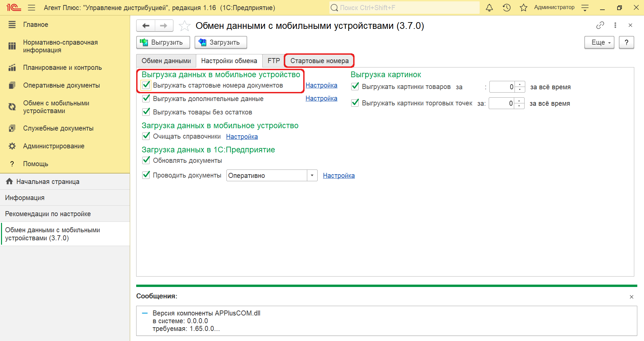
Task: Toggle Обновлять документы checkbox
Action: [x=146, y=160]
